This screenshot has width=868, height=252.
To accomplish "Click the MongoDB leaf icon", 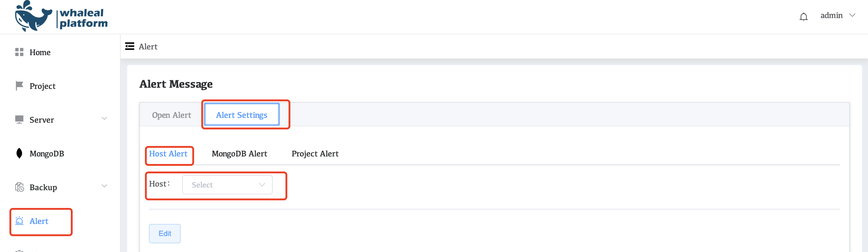I will point(19,153).
